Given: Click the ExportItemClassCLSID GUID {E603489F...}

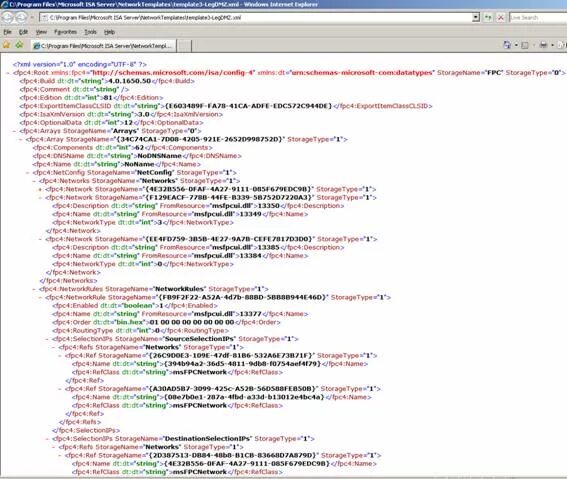Looking at the screenshot, I should 248,106.
